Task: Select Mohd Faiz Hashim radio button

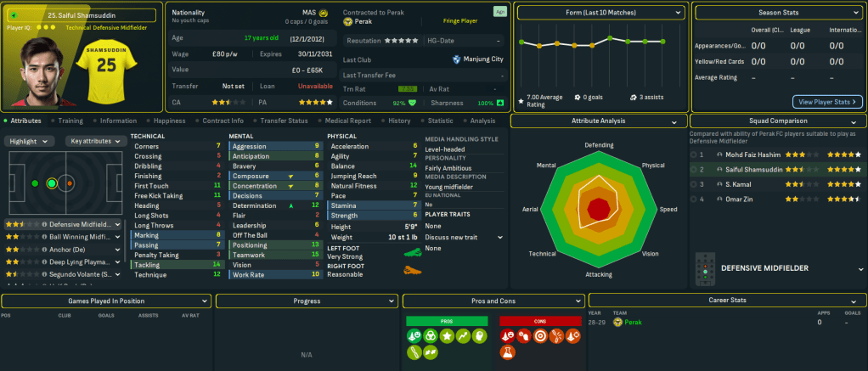Action: click(x=695, y=155)
